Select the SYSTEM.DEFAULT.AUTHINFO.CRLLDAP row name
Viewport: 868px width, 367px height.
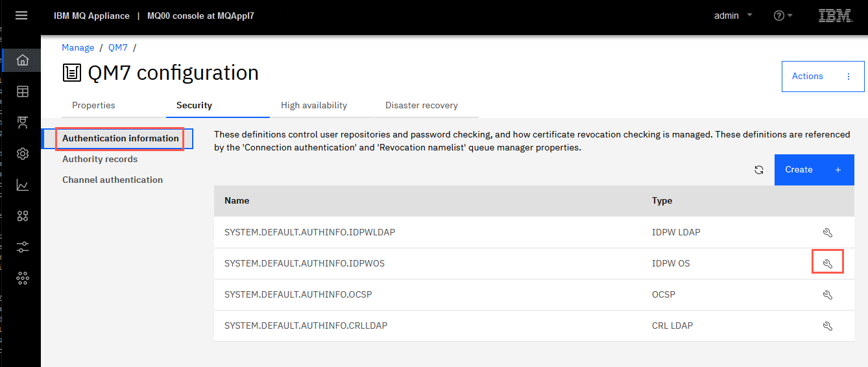pyautogui.click(x=306, y=326)
